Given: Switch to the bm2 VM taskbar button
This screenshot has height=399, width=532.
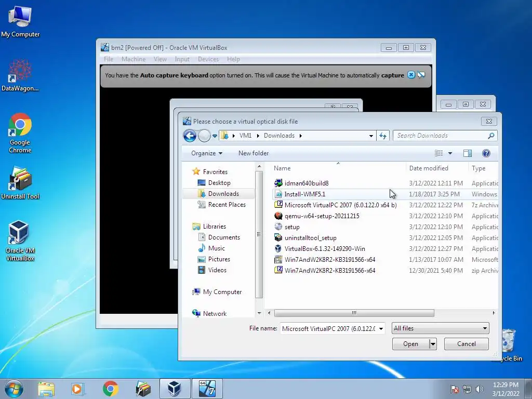Looking at the screenshot, I should (x=207, y=389).
